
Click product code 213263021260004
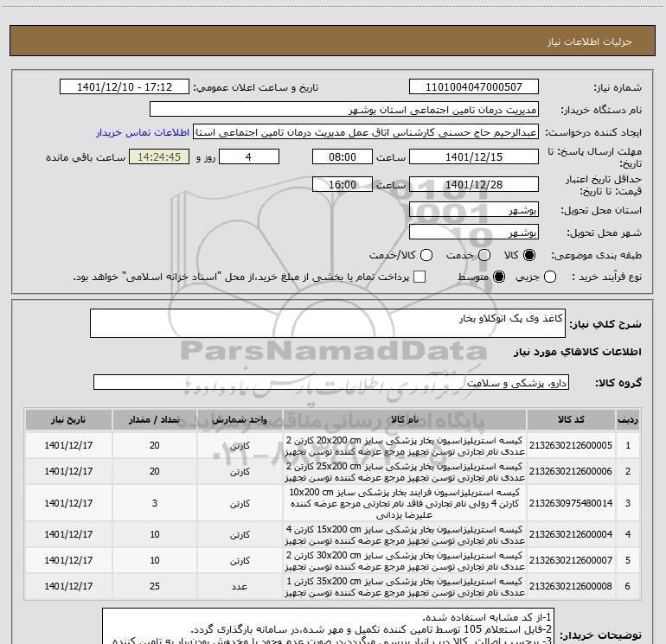tap(571, 534)
